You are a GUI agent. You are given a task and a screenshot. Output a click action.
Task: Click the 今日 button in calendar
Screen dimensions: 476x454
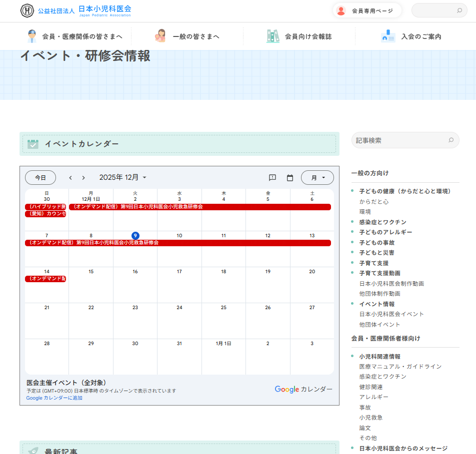[x=40, y=178]
